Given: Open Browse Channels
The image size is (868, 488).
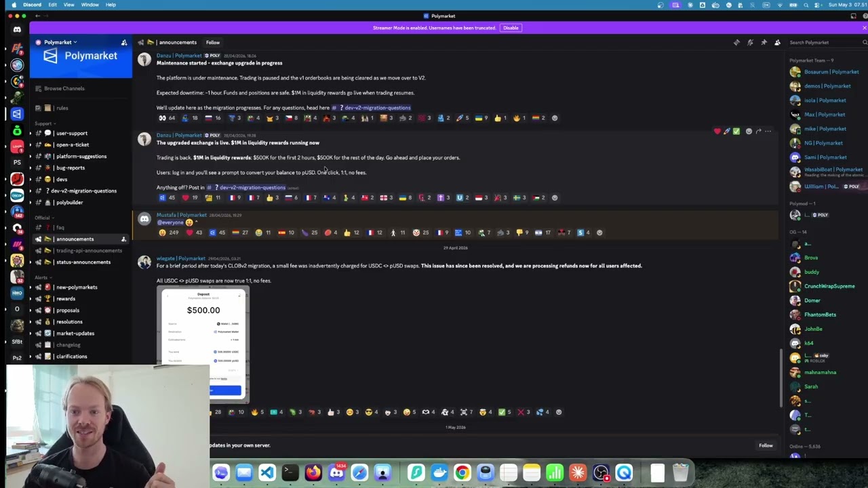Looking at the screenshot, I should click(64, 88).
